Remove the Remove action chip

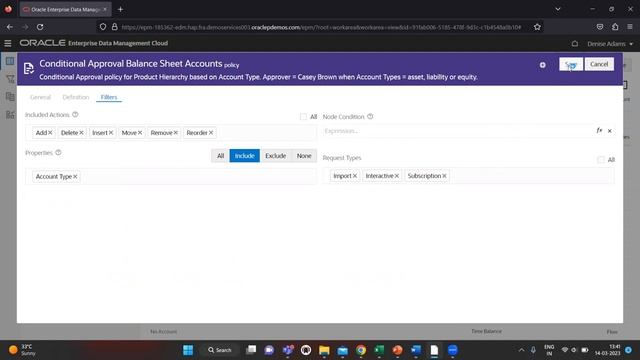[176, 133]
